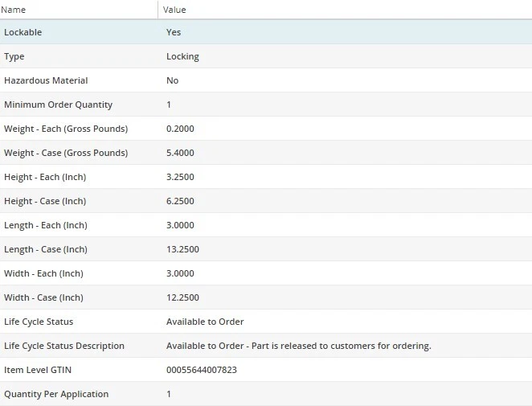Click the Item Level GTIN number 00055644007823
The height and width of the screenshot is (406, 532).
click(x=201, y=370)
